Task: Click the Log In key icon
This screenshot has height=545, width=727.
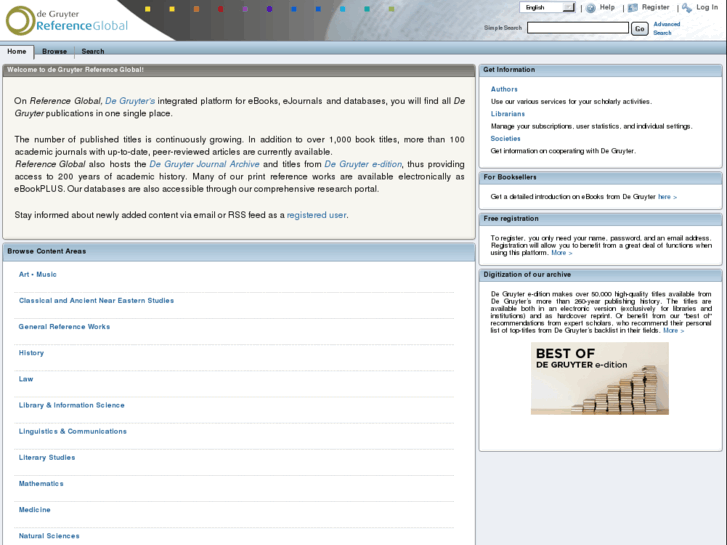Action: [x=687, y=7]
